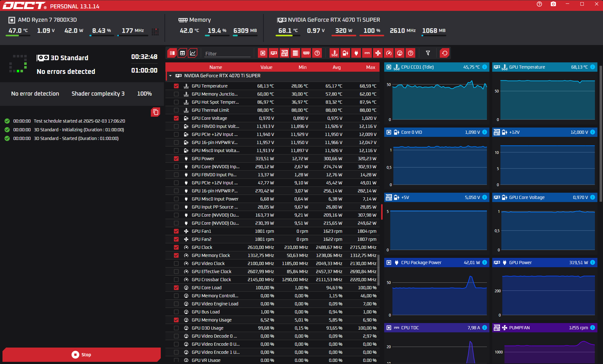Click the +12V graph header

[544, 132]
